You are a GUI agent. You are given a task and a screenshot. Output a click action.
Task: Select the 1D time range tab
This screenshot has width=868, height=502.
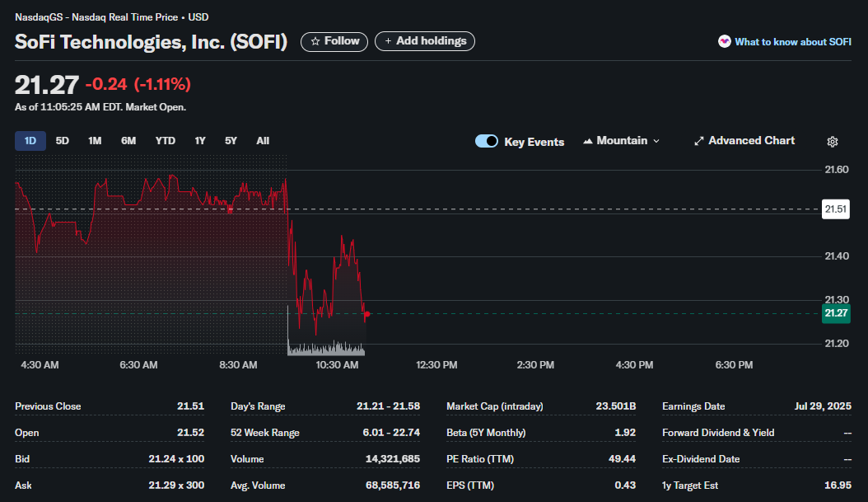(x=30, y=141)
